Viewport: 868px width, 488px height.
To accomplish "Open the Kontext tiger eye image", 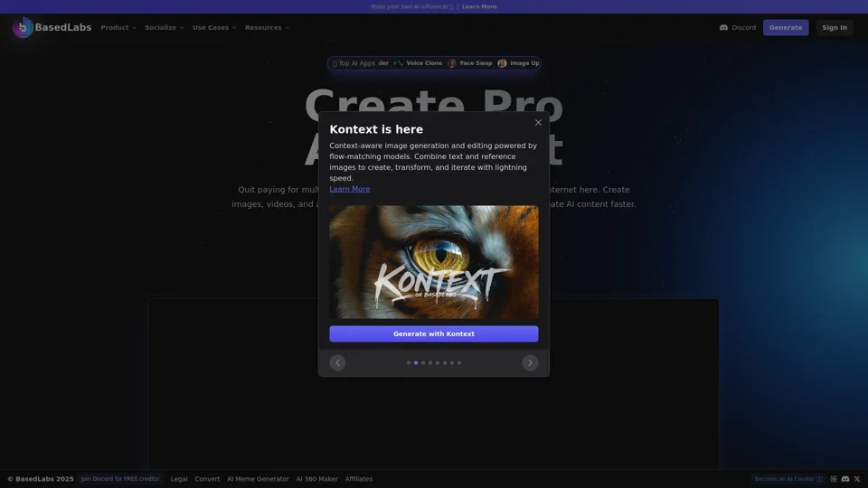I will [433, 262].
